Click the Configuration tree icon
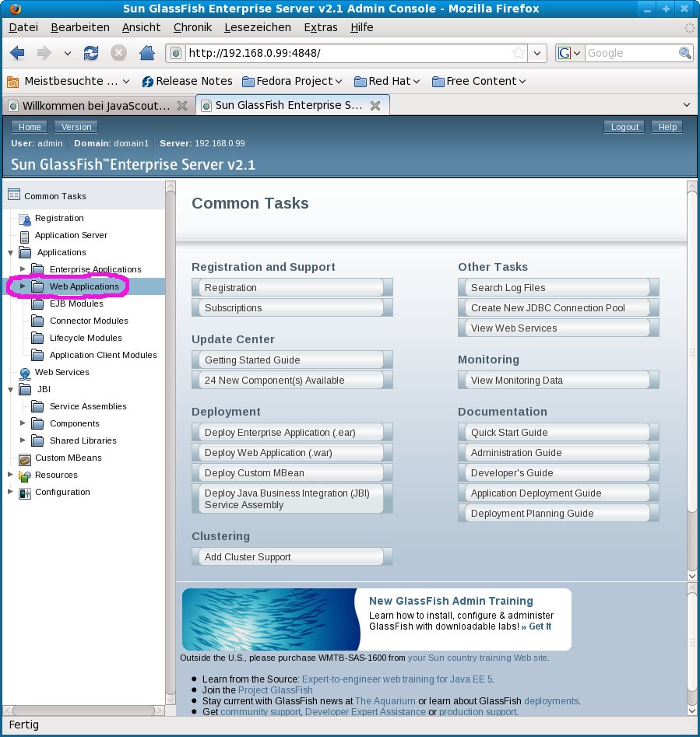This screenshot has height=737, width=700. tap(24, 493)
